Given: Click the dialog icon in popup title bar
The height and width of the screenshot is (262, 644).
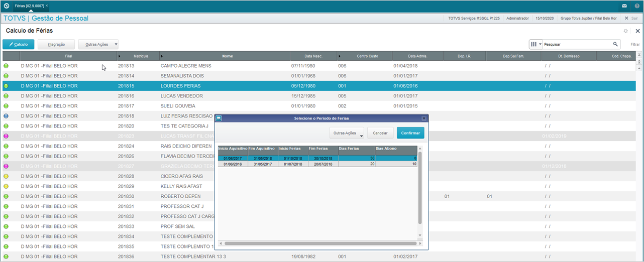Looking at the screenshot, I should pyautogui.click(x=219, y=118).
